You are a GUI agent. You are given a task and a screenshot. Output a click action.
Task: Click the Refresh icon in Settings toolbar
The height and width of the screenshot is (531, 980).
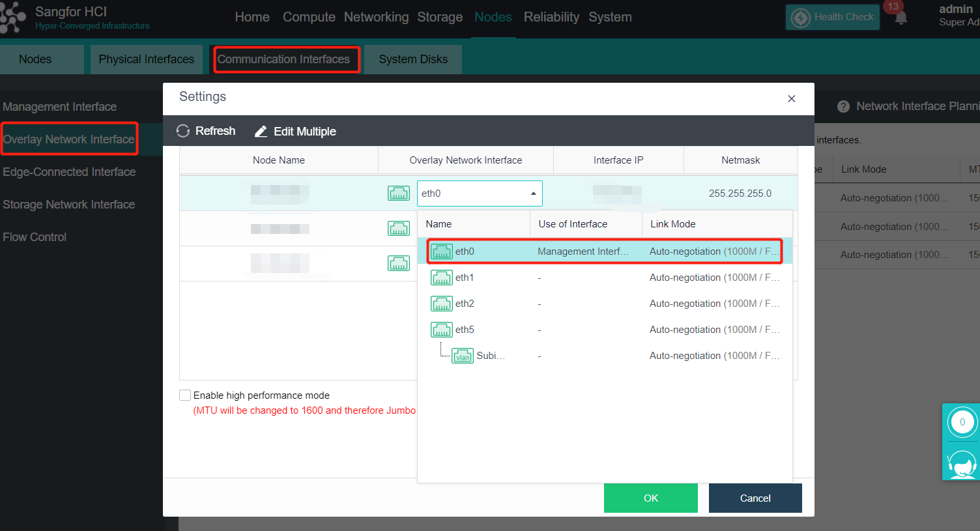click(183, 131)
